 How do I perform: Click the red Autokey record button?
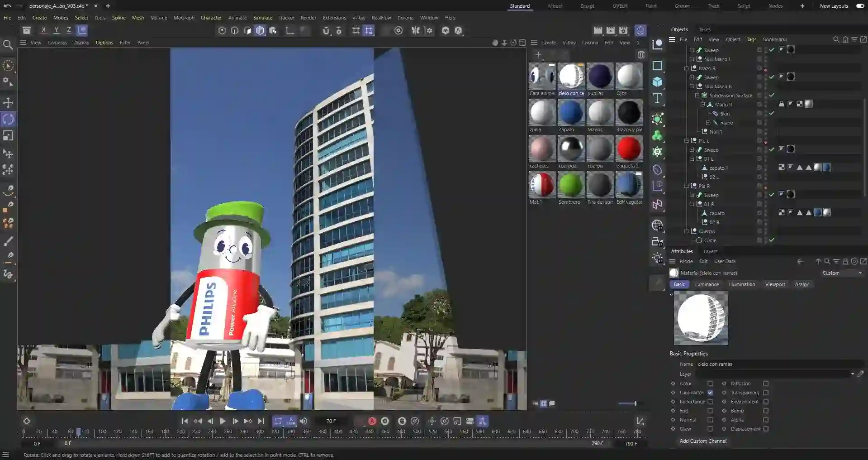coord(372,421)
